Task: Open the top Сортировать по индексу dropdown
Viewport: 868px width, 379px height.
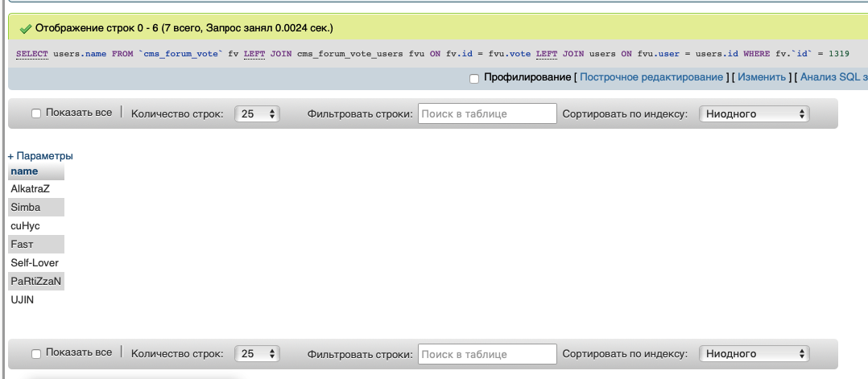Action: pyautogui.click(x=754, y=114)
